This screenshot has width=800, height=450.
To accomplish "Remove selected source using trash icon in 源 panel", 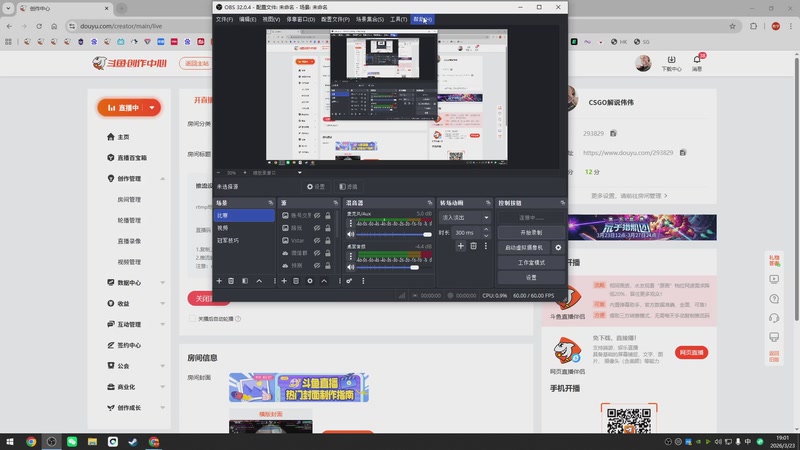I will coord(296,281).
